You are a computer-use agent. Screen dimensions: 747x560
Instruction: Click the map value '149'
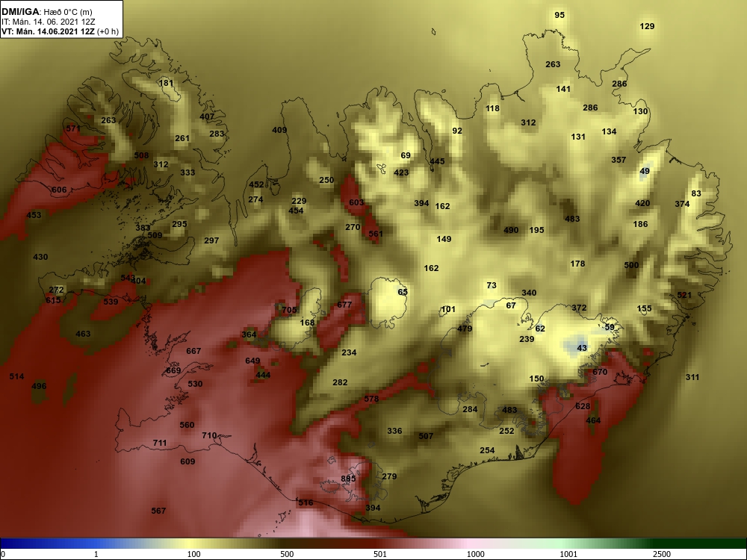pyautogui.click(x=444, y=239)
